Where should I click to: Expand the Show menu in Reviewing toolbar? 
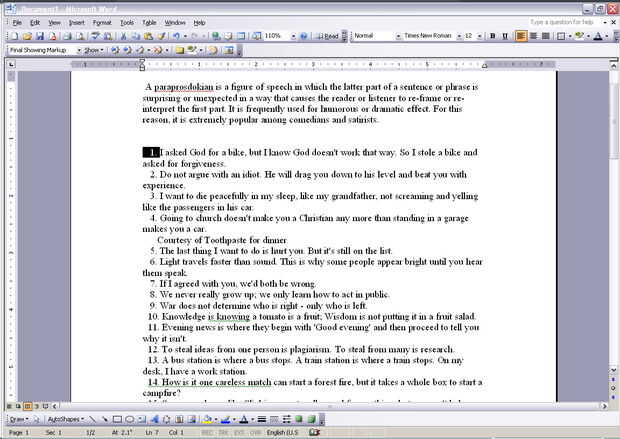click(94, 50)
